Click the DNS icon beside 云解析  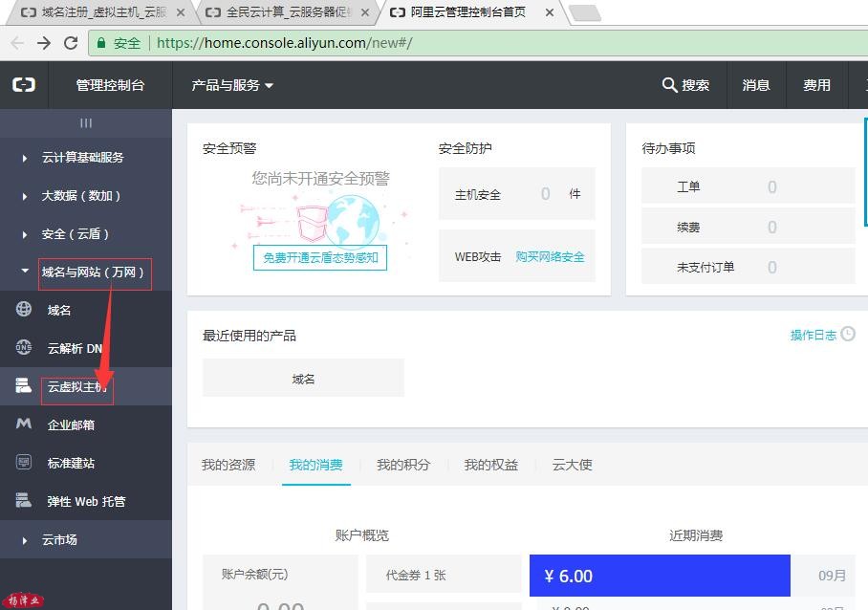point(24,347)
